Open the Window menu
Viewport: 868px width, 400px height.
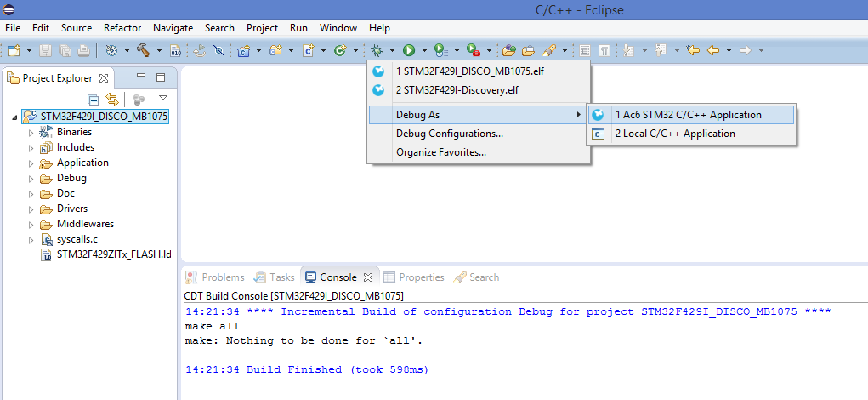pos(338,28)
